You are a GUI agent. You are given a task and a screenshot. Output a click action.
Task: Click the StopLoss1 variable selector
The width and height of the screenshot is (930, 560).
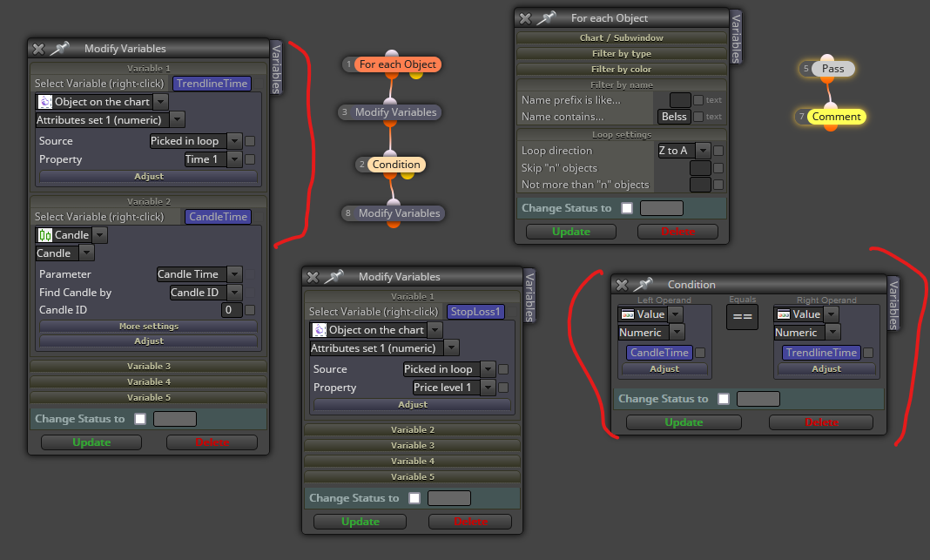coord(475,312)
